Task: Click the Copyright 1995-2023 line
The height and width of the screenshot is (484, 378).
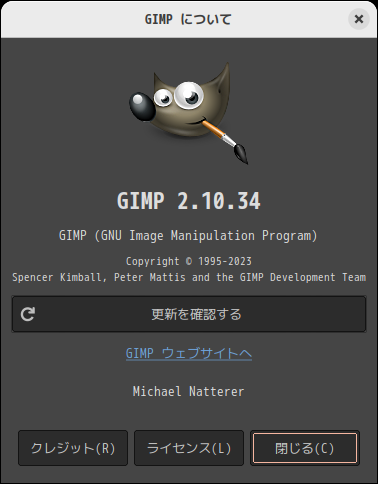Action: 189,261
